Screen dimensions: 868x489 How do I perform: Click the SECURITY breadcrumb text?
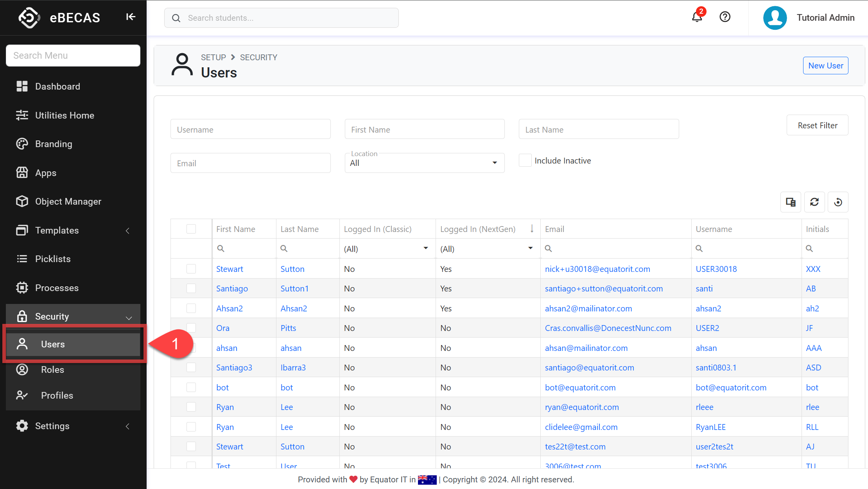[258, 58]
